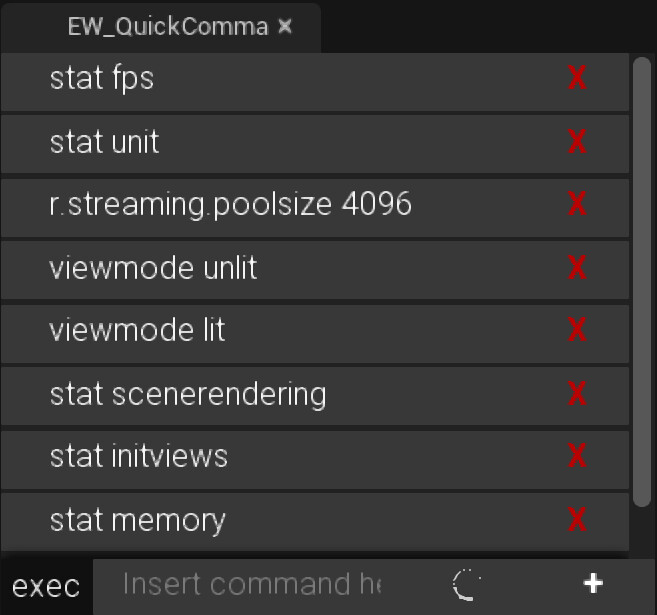The image size is (657, 615).
Task: Remove the 'stat scenerendering' entry
Action: 577,394
